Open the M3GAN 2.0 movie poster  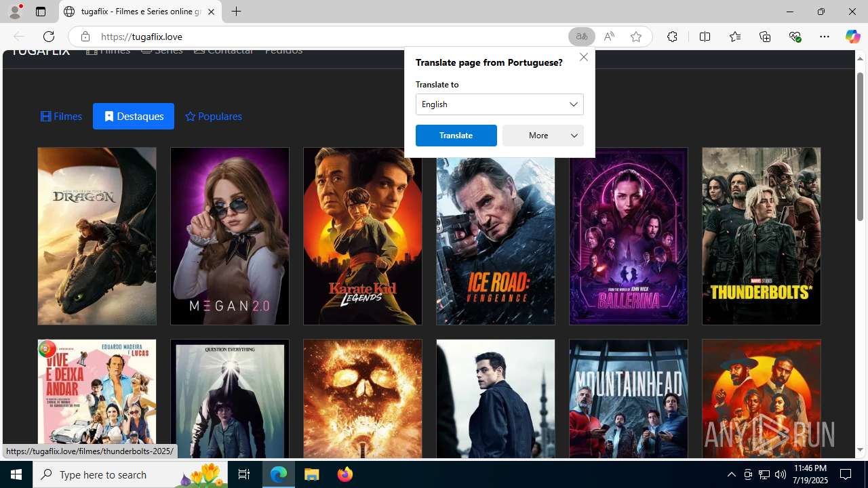(230, 236)
